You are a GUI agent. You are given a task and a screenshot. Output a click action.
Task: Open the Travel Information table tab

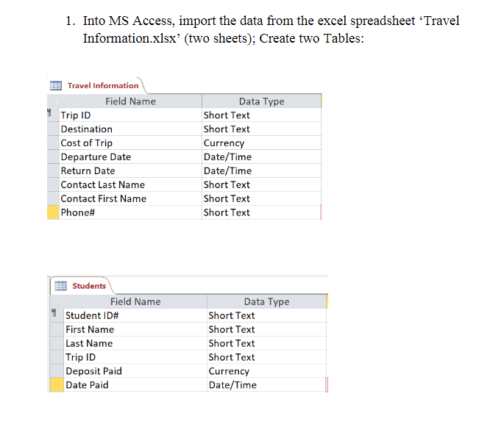(x=96, y=85)
